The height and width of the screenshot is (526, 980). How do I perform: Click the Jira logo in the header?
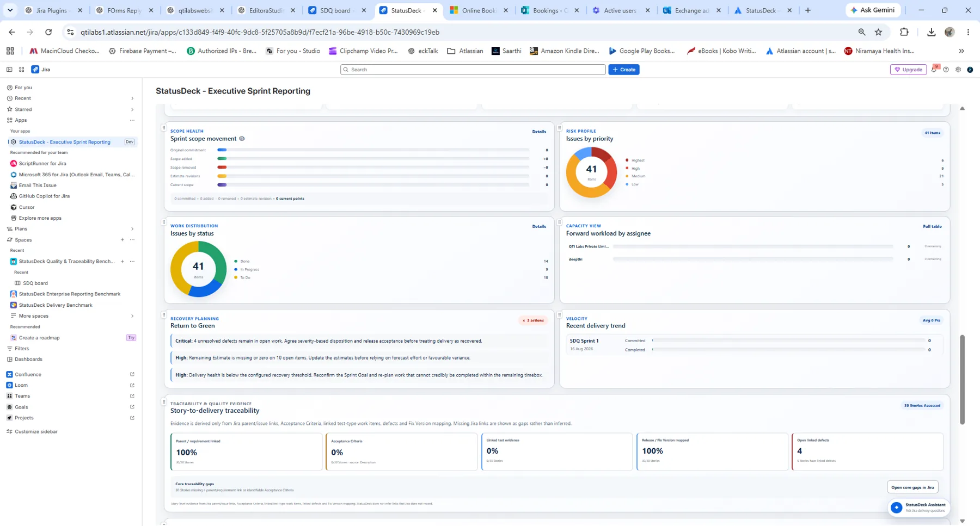[x=41, y=70]
